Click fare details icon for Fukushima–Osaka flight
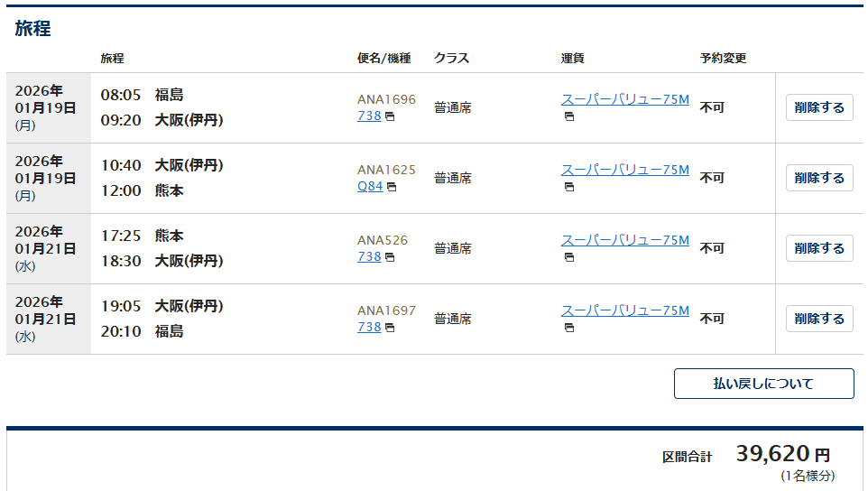 click(569, 116)
